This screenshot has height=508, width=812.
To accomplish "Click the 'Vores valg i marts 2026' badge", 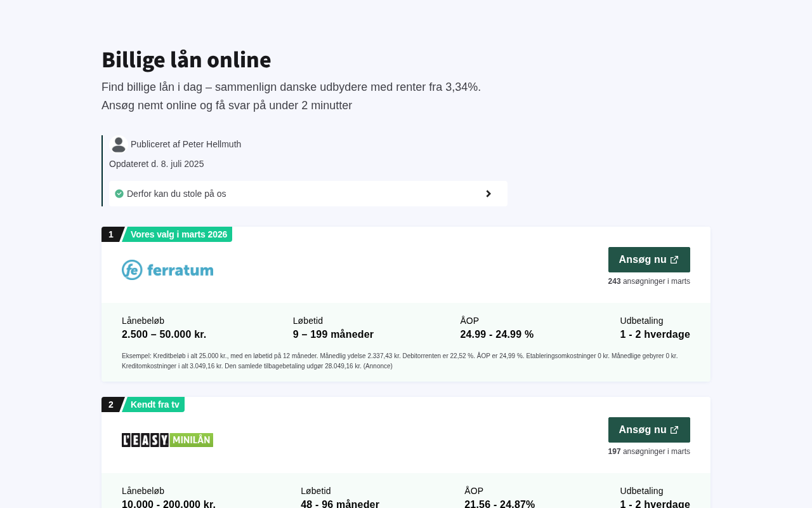I will pos(178,234).
